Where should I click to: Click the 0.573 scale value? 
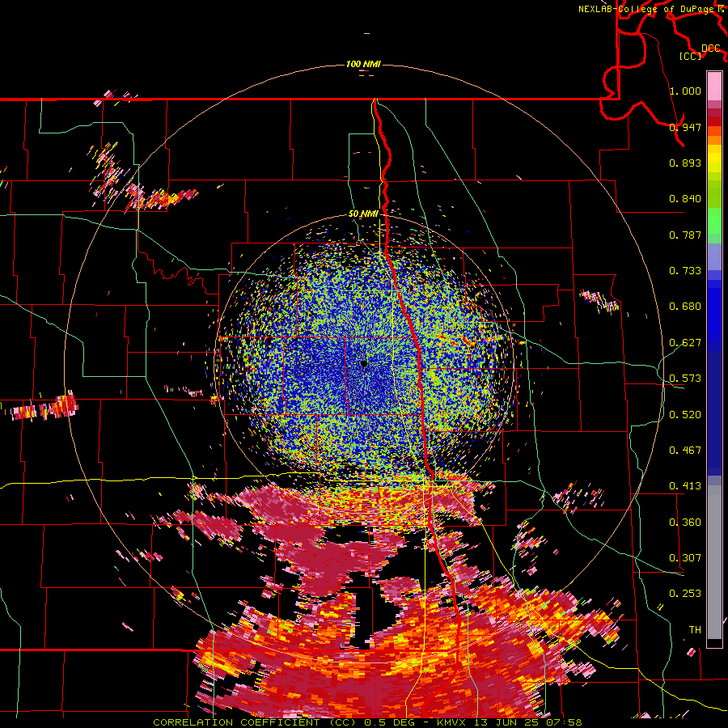685,379
